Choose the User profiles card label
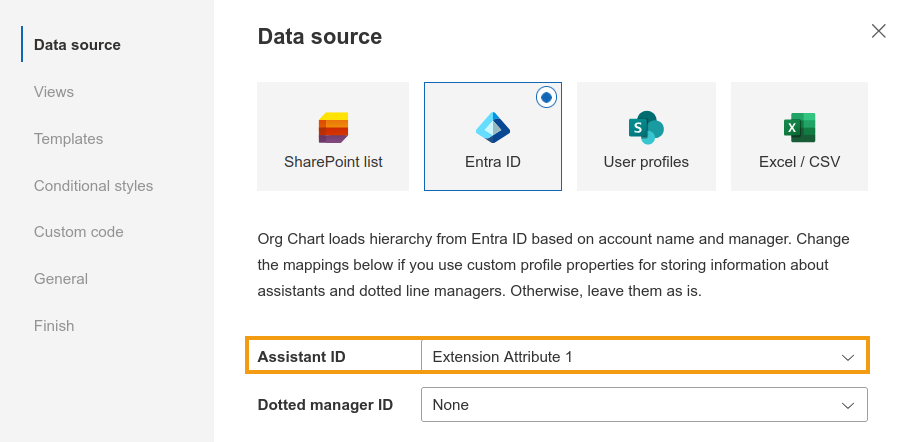The image size is (906, 442). pyautogui.click(x=646, y=162)
